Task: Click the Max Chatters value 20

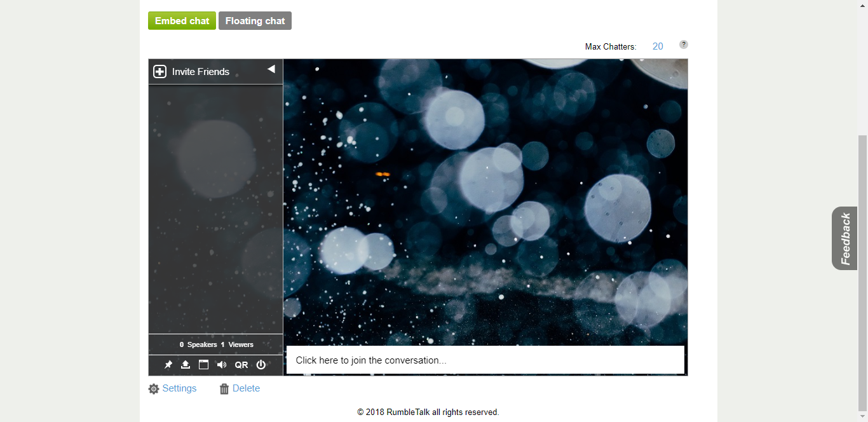Action: [658, 46]
